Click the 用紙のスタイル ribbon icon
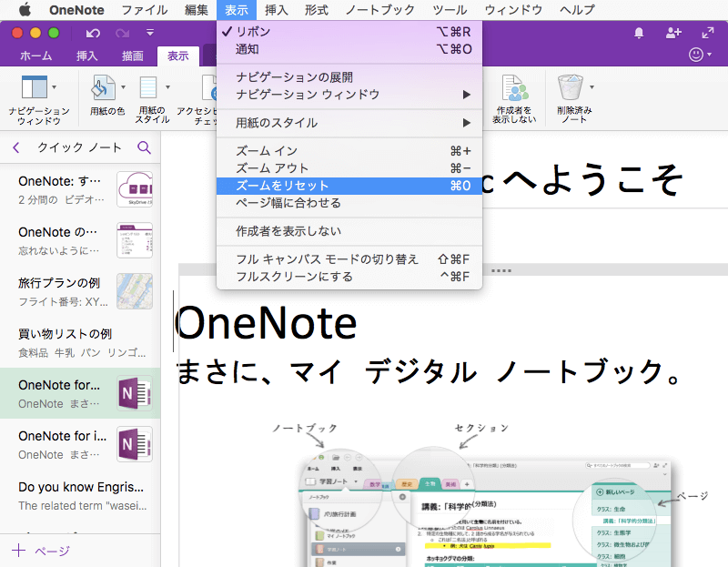728x567 pixels. pos(148,86)
